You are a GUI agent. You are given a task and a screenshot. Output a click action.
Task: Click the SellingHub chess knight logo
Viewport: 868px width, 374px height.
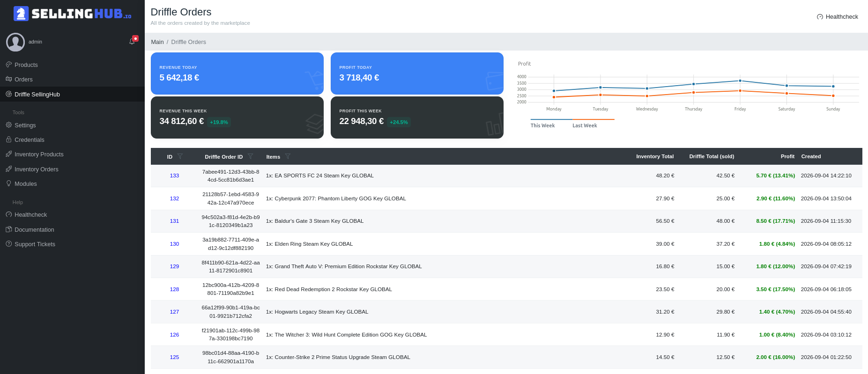pos(21,14)
